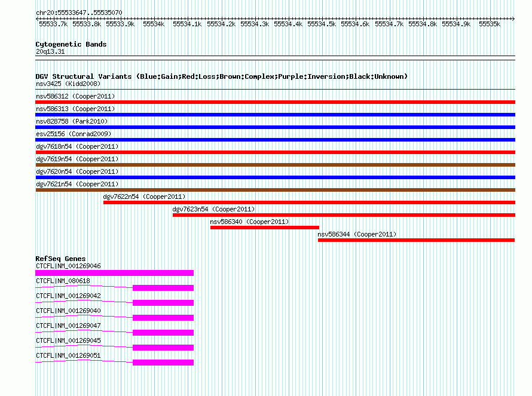Select the 20q13.31 band label
This screenshot has width=532, height=396.
pyautogui.click(x=50, y=51)
